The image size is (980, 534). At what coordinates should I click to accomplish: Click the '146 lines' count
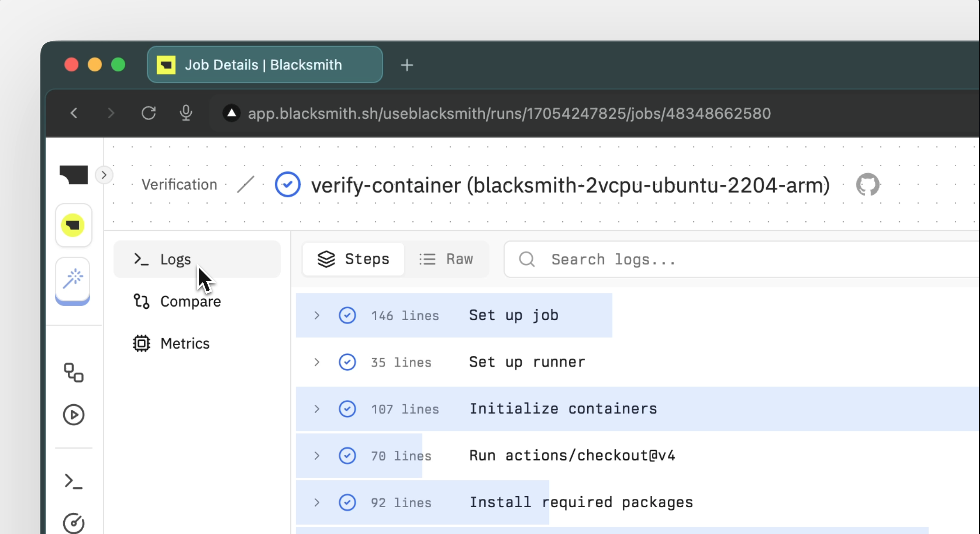pos(405,316)
